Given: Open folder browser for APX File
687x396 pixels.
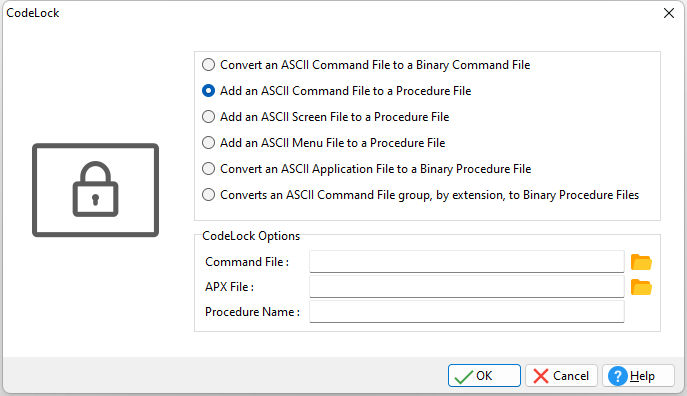Looking at the screenshot, I should tap(641, 287).
